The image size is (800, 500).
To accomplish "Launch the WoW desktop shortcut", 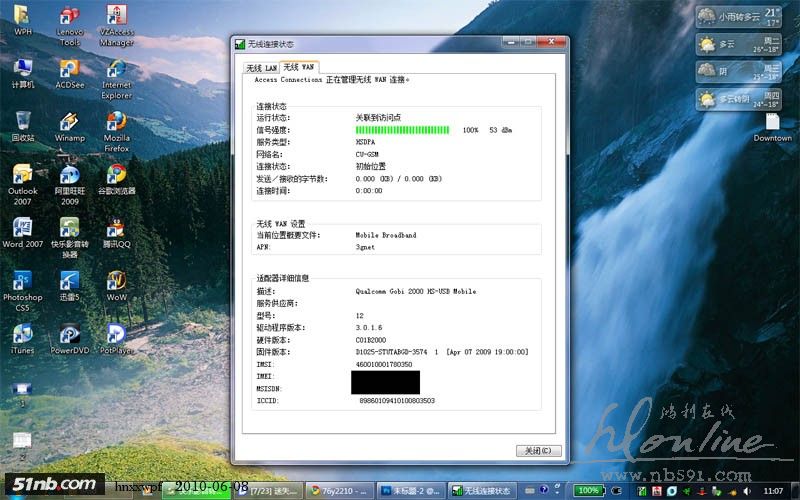I will [117, 280].
